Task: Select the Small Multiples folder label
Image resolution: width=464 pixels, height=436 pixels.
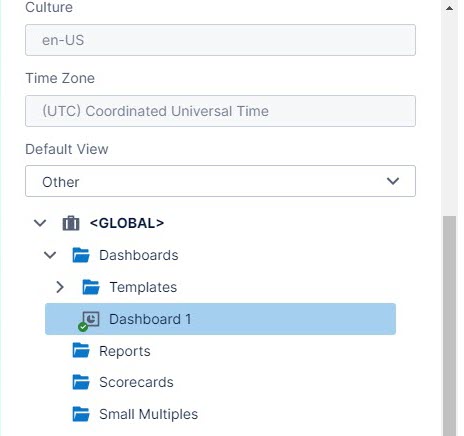Action: click(x=149, y=414)
